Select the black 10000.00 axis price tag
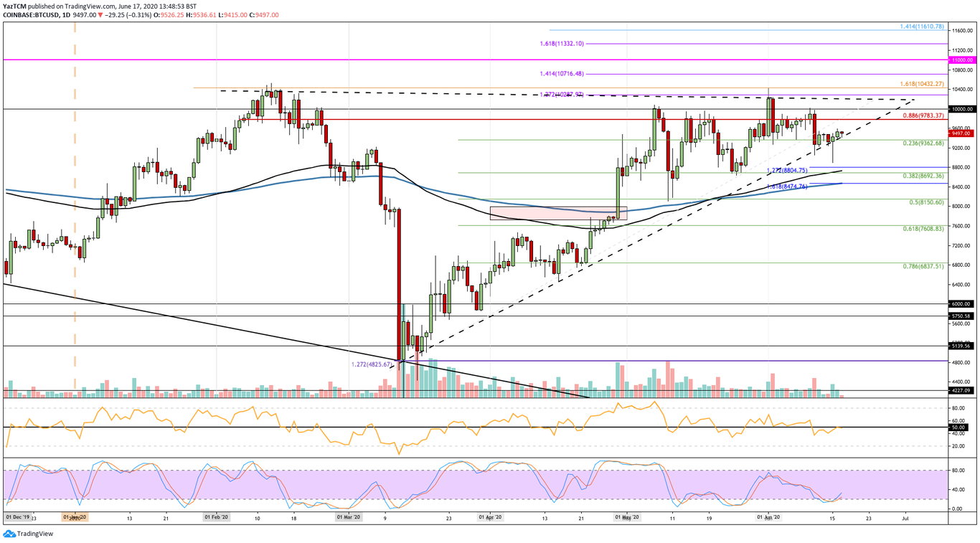This screenshot has height=543, width=980. [961, 109]
